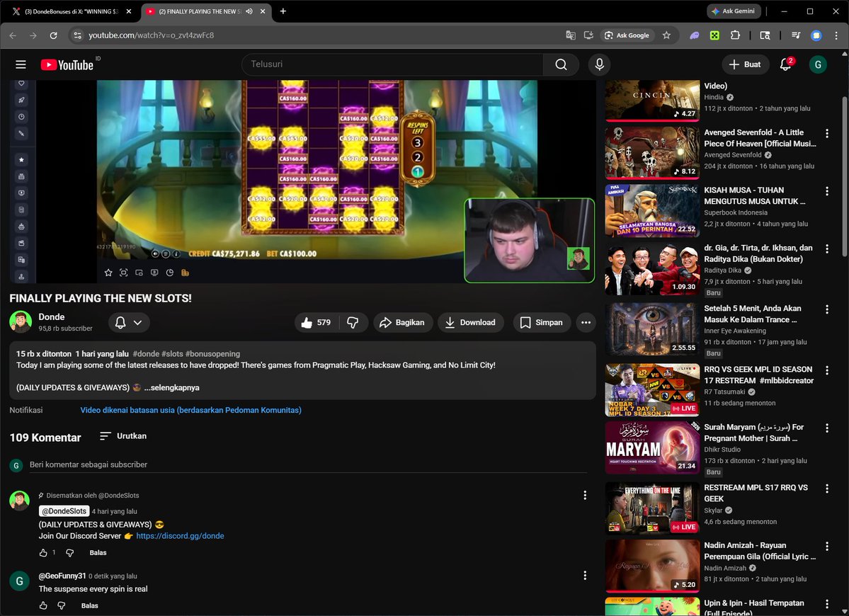Dislike the pinned DondeSlots comment
The image size is (849, 616).
tap(70, 553)
